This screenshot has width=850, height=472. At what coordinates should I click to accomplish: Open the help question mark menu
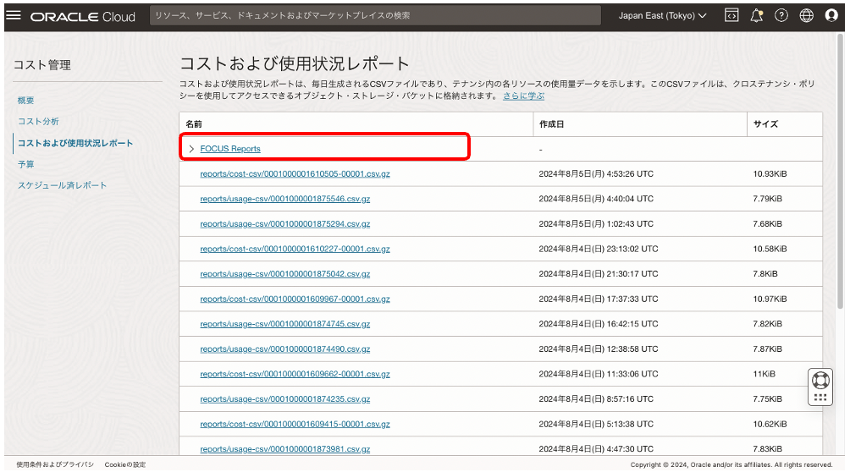click(781, 16)
